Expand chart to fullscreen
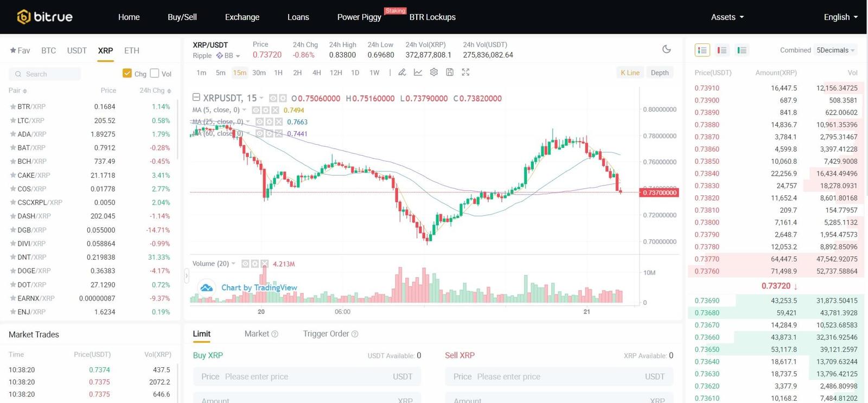 point(465,72)
